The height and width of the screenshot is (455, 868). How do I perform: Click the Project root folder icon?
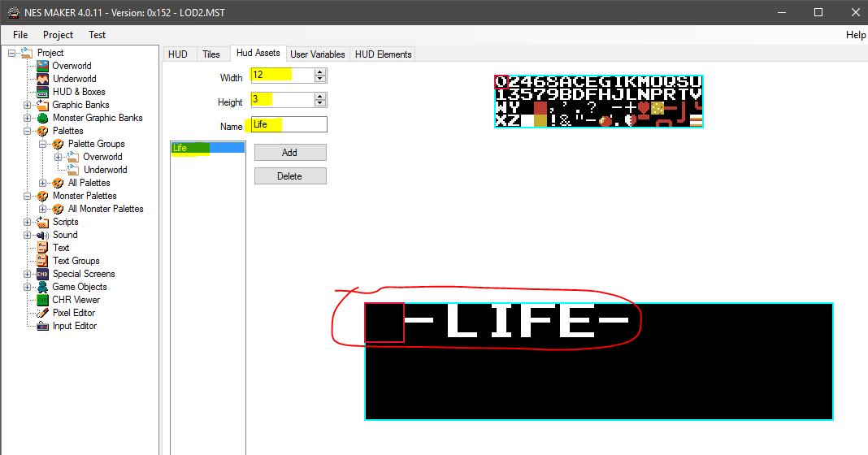[27, 53]
